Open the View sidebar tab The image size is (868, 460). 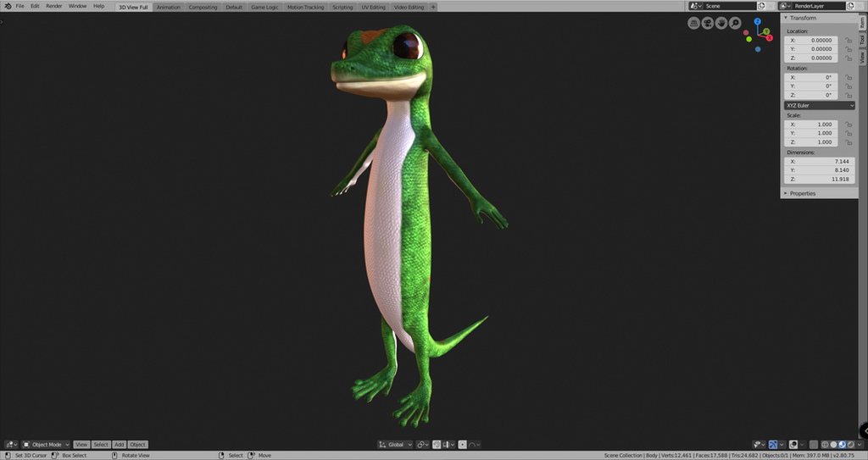(x=862, y=58)
